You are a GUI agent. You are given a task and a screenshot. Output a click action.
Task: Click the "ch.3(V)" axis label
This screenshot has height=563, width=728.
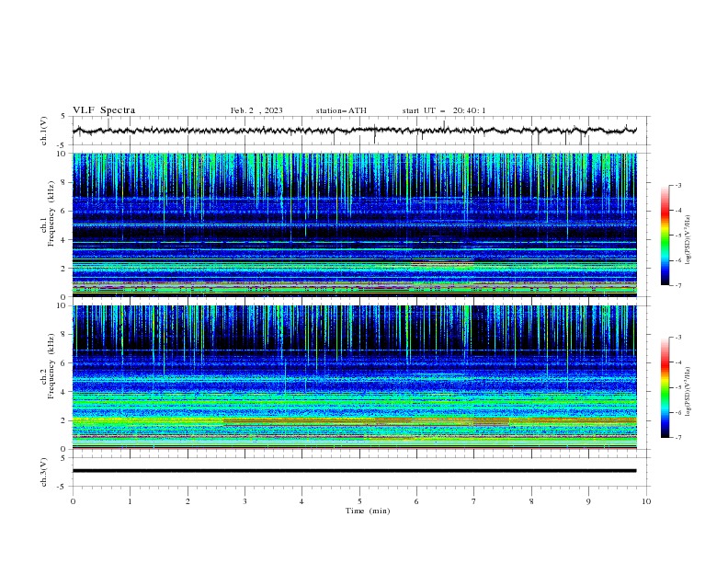click(x=44, y=472)
